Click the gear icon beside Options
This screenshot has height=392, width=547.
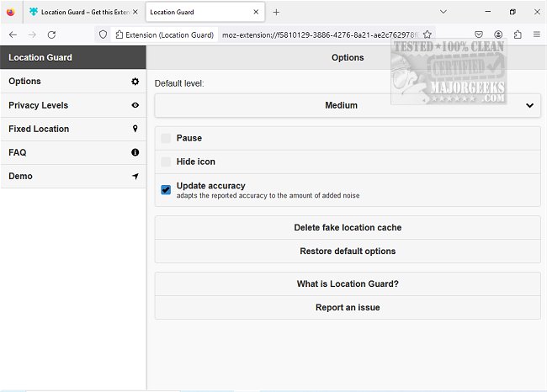point(135,82)
